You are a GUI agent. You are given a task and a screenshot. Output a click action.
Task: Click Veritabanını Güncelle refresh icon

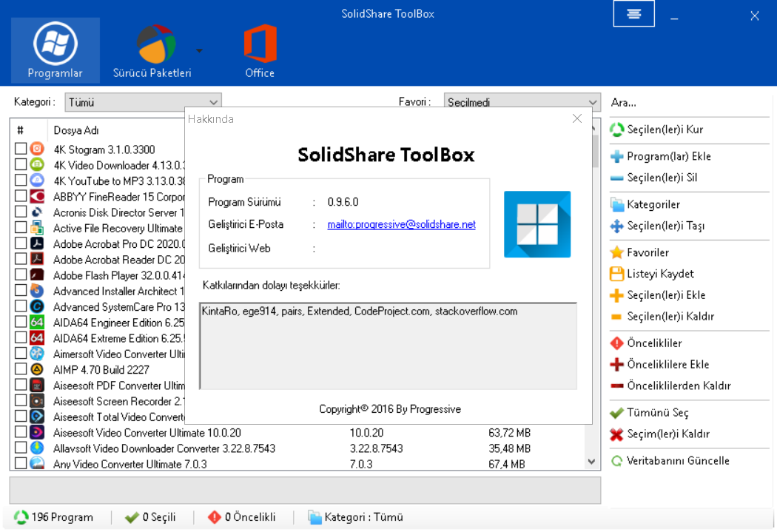616,461
